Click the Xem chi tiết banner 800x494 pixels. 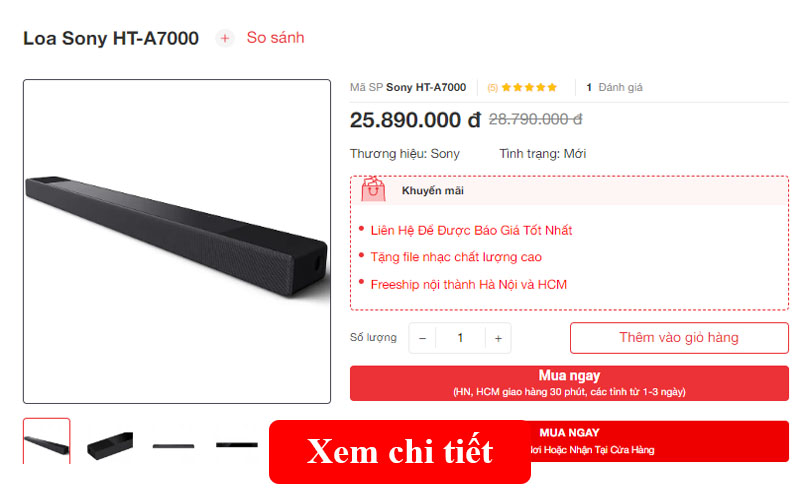tap(400, 452)
